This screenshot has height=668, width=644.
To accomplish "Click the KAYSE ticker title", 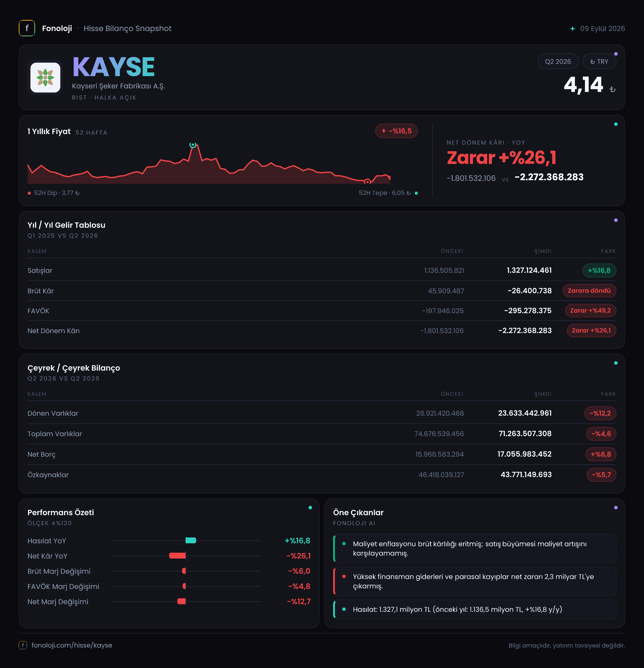I will pyautogui.click(x=114, y=67).
